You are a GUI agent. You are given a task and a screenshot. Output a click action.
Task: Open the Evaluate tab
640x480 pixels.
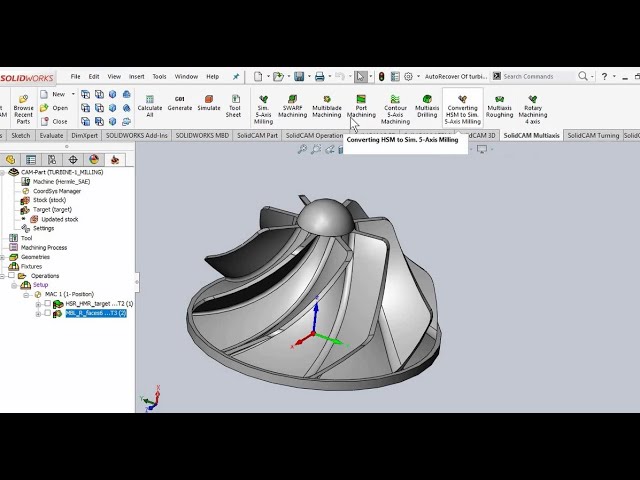coord(51,136)
